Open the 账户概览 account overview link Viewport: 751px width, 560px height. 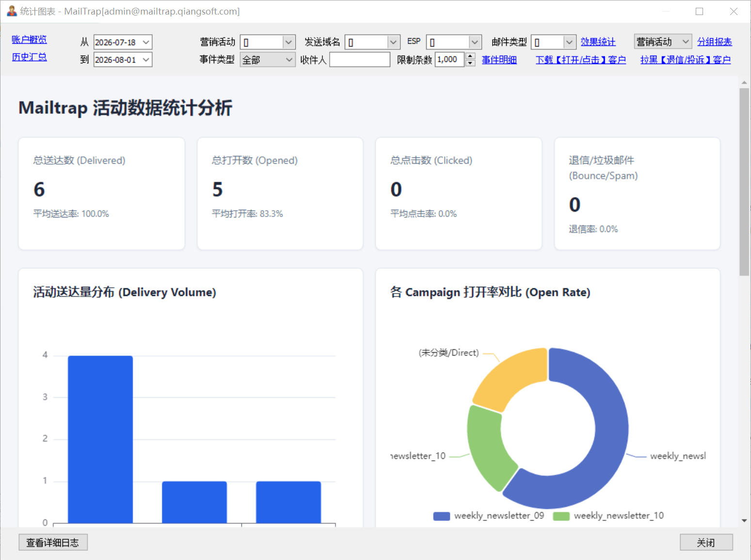(x=29, y=40)
